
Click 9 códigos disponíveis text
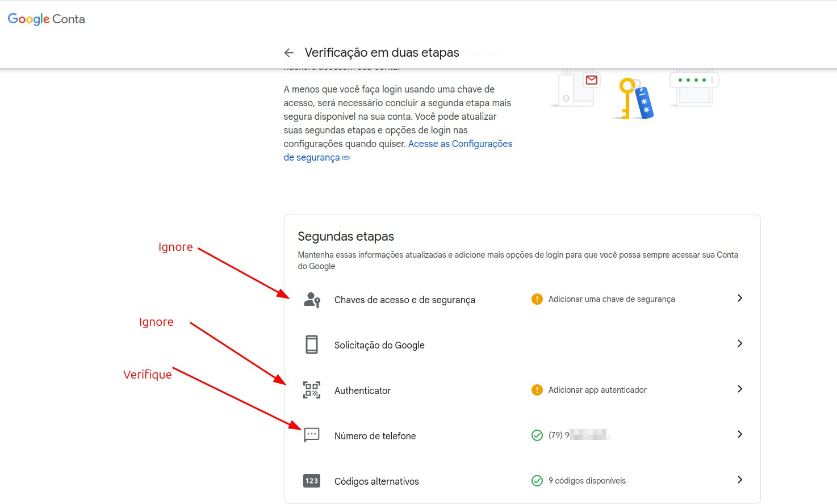pyautogui.click(x=587, y=481)
